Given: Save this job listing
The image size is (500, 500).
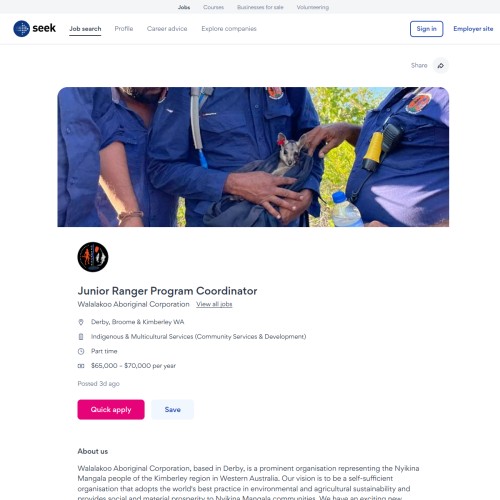Looking at the screenshot, I should [x=172, y=409].
